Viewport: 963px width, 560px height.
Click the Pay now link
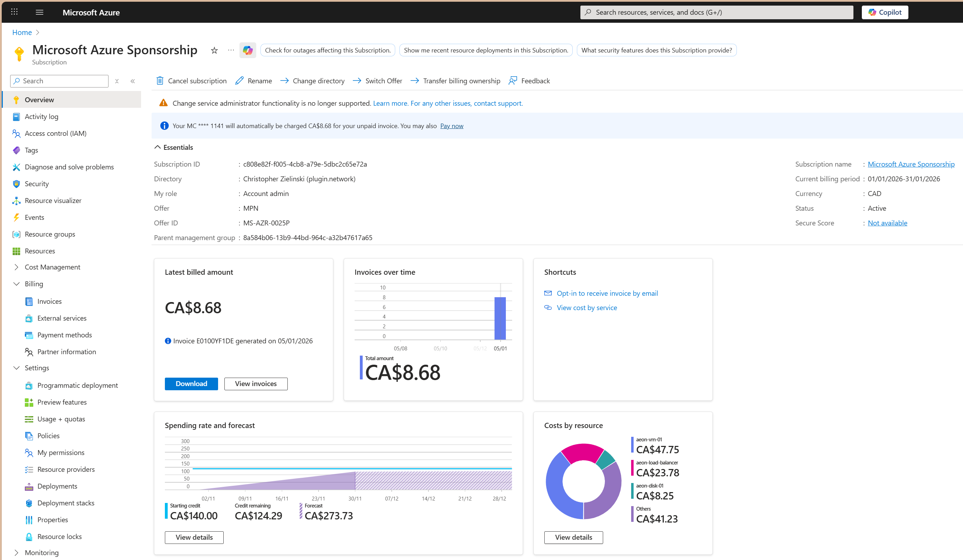pyautogui.click(x=452, y=126)
